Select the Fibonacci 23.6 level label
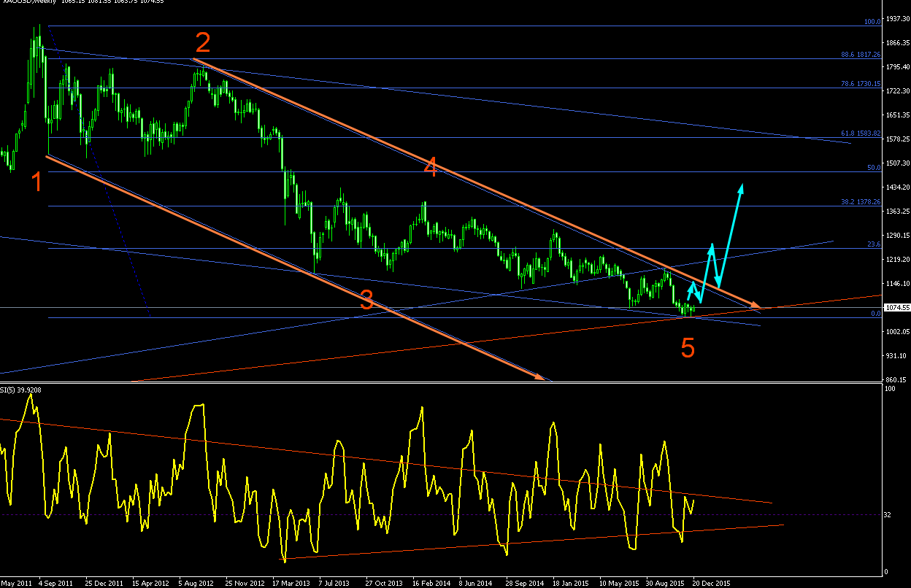 874,245
